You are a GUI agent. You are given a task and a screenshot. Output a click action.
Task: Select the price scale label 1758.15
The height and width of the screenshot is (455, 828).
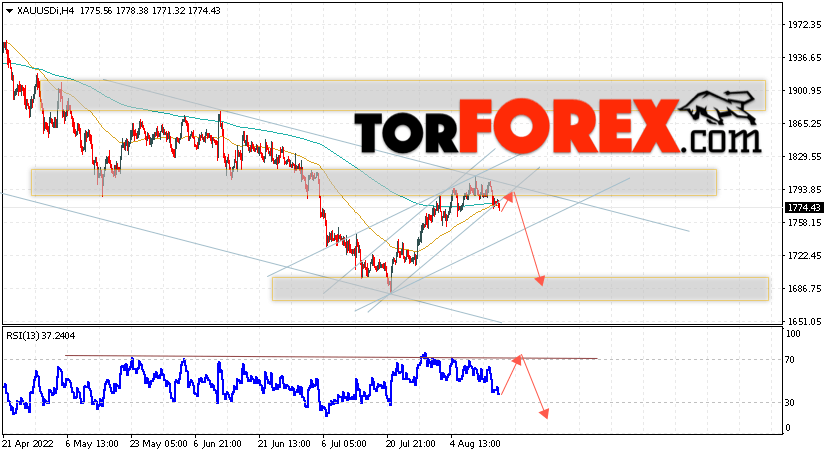[804, 223]
